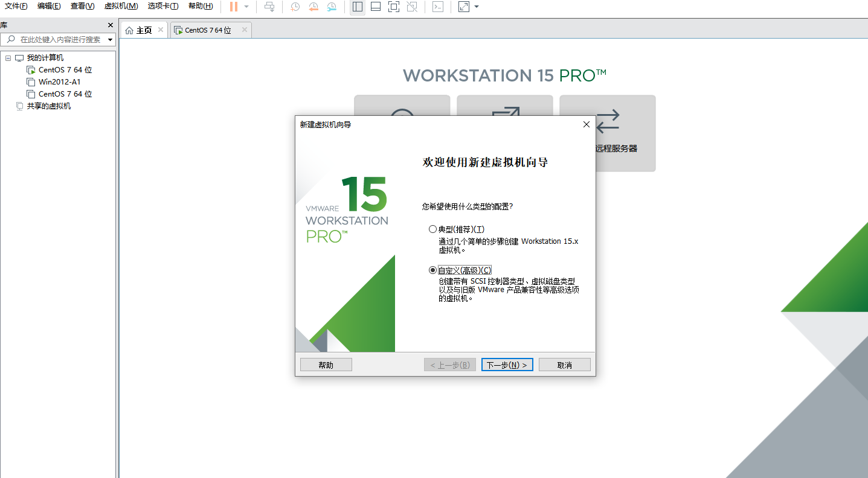Toggle the thumbnail bar view icon

[x=376, y=7]
